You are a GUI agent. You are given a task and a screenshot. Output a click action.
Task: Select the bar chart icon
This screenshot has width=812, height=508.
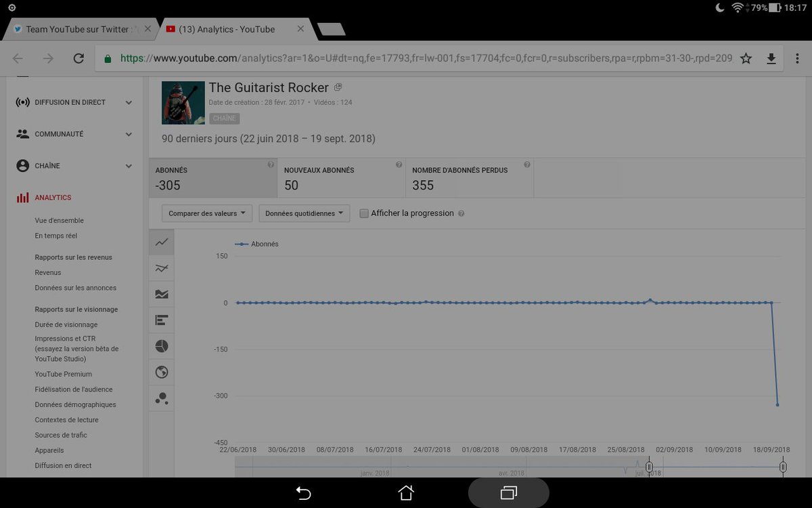161,320
